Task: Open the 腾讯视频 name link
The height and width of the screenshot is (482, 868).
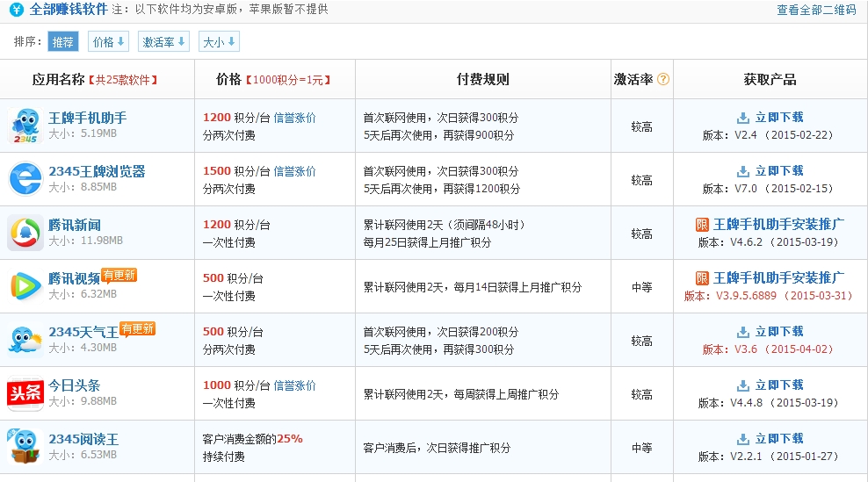Action: 75,278
